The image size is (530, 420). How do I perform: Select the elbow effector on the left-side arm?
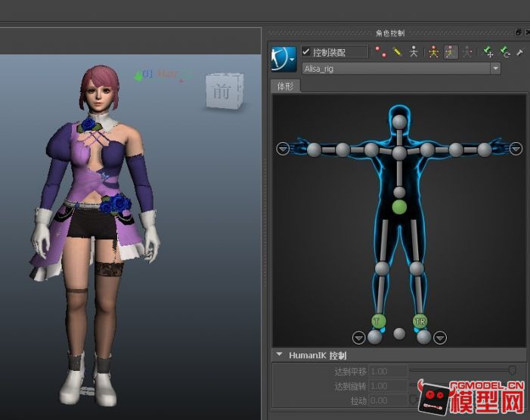tap(342, 150)
